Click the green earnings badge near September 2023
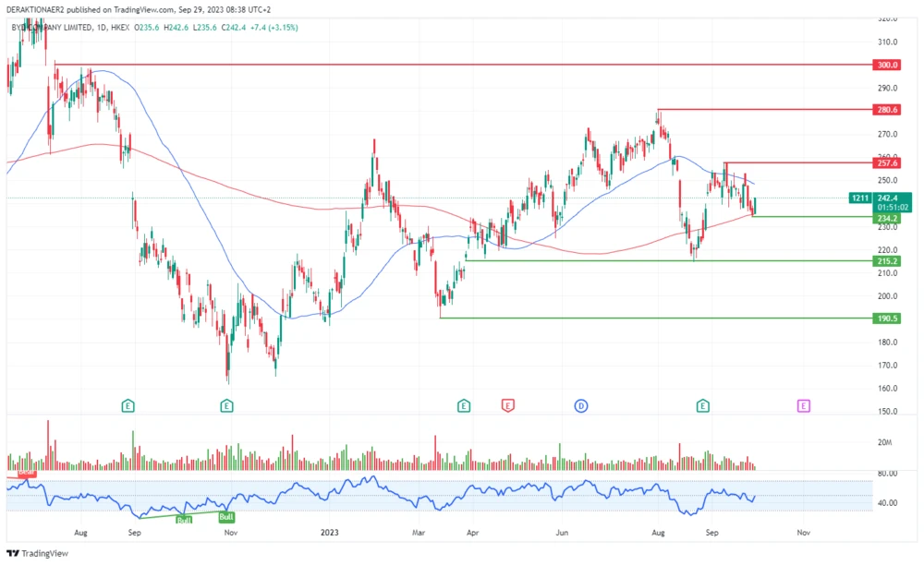The width and height of the screenshot is (924, 565). tap(703, 404)
